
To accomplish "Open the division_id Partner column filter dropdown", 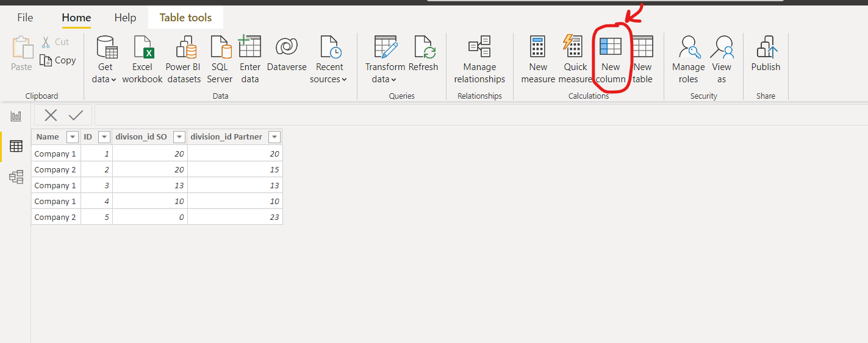I will point(274,137).
